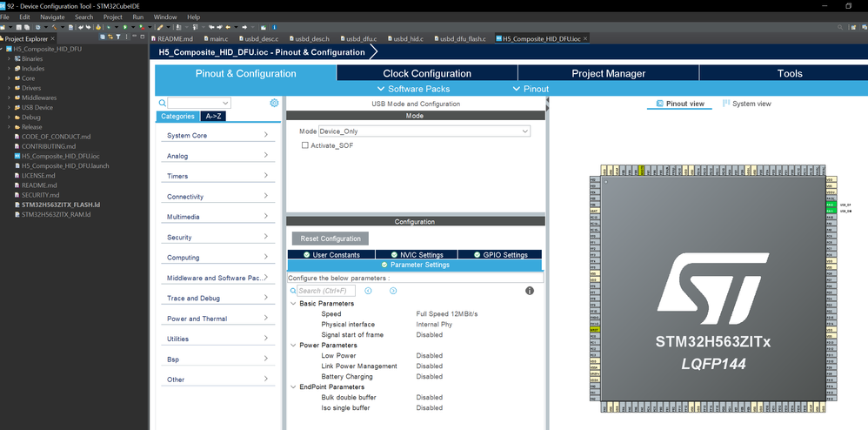Open the GPIO Settings tab
The width and height of the screenshot is (868, 430).
(x=500, y=254)
